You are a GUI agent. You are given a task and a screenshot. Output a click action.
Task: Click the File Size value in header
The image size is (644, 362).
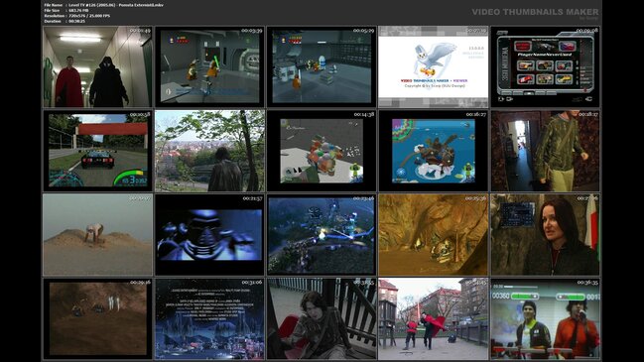78,10
